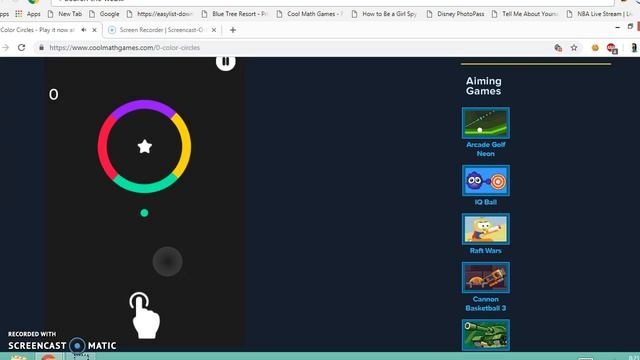Open the Raft Wars game thumbnail
640x360 pixels.
point(486,229)
